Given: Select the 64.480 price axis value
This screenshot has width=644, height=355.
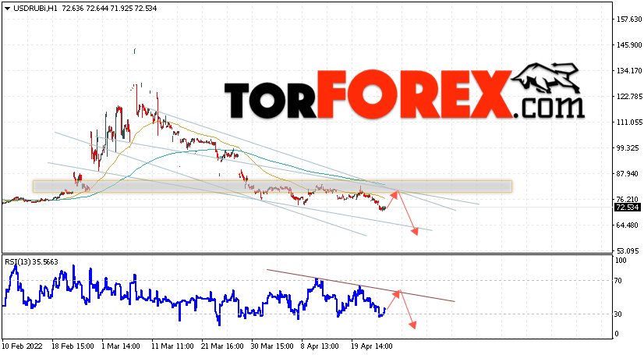Looking at the screenshot, I should pyautogui.click(x=627, y=225).
